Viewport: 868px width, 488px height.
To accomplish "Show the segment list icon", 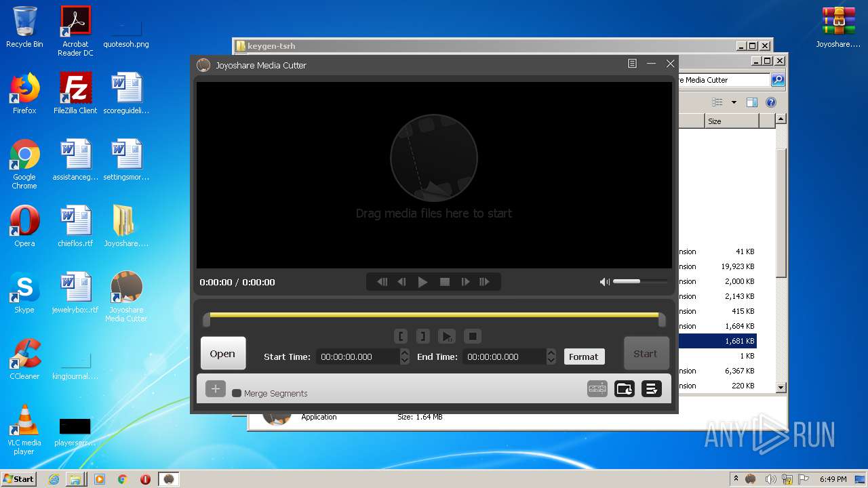I will tap(652, 388).
